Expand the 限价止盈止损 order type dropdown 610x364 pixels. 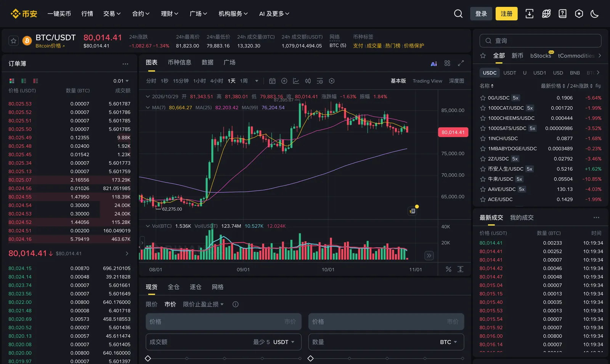coord(203,304)
